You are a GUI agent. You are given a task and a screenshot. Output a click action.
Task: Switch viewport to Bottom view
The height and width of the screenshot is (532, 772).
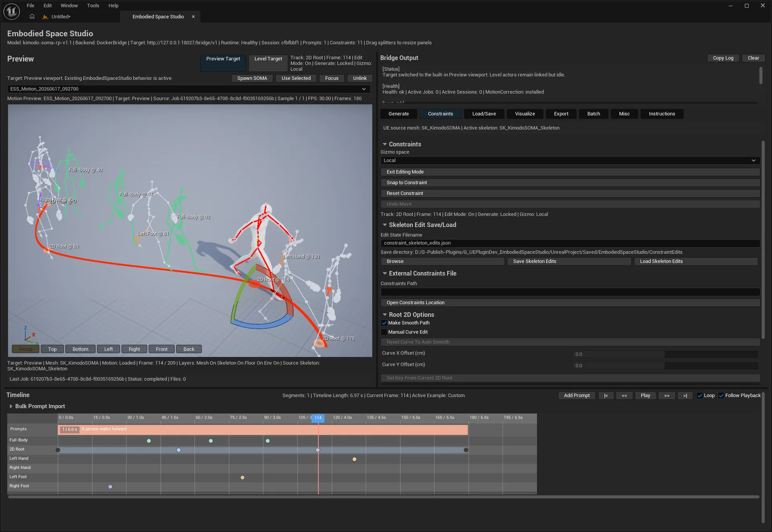80,349
